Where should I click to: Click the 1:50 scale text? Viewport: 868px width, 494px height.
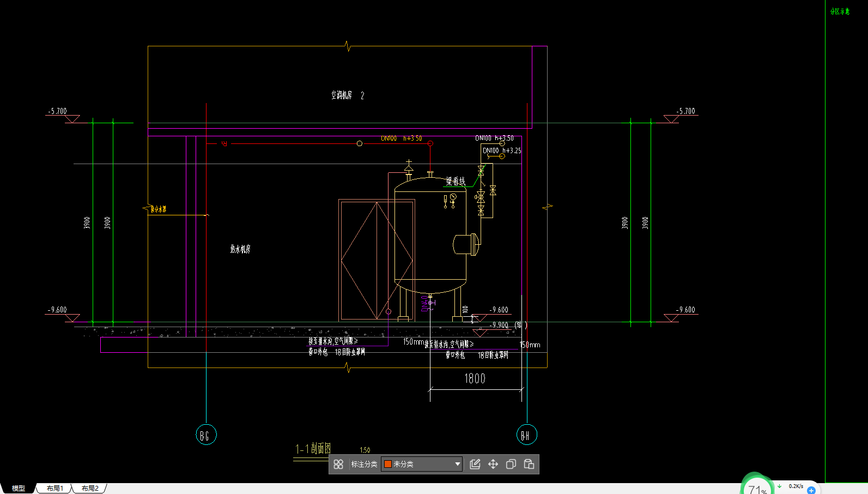click(x=365, y=450)
